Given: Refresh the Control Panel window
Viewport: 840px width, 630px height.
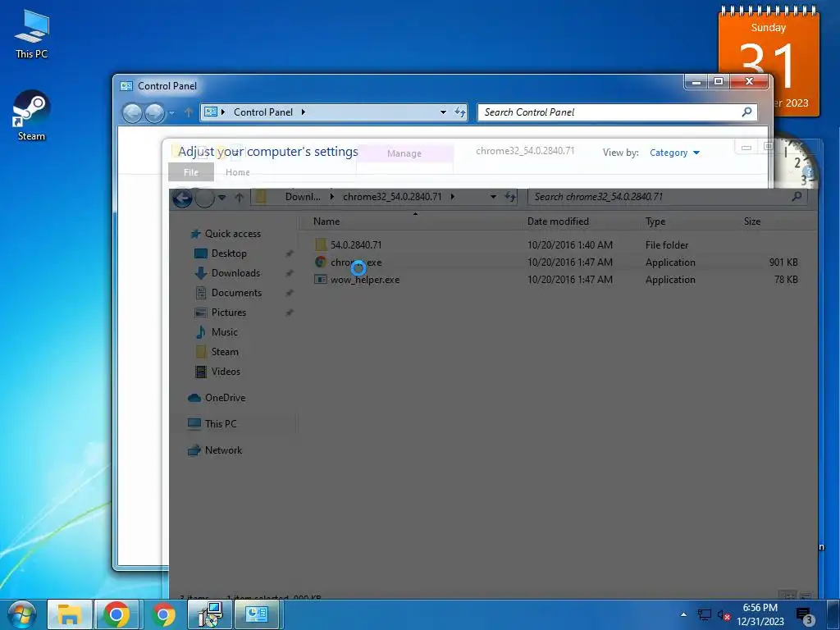Looking at the screenshot, I should (x=459, y=112).
